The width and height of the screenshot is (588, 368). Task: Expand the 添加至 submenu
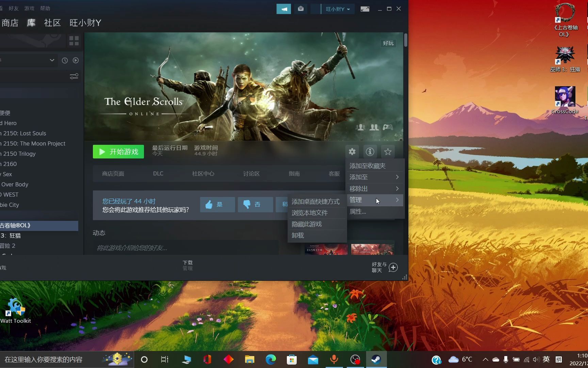(375, 177)
